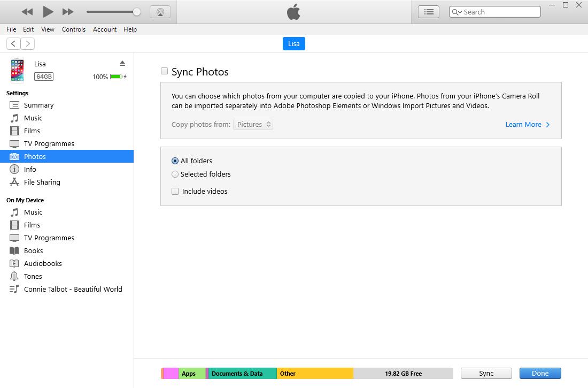Open TV Programmes under On My Device
This screenshot has height=388, width=588.
[67, 238]
